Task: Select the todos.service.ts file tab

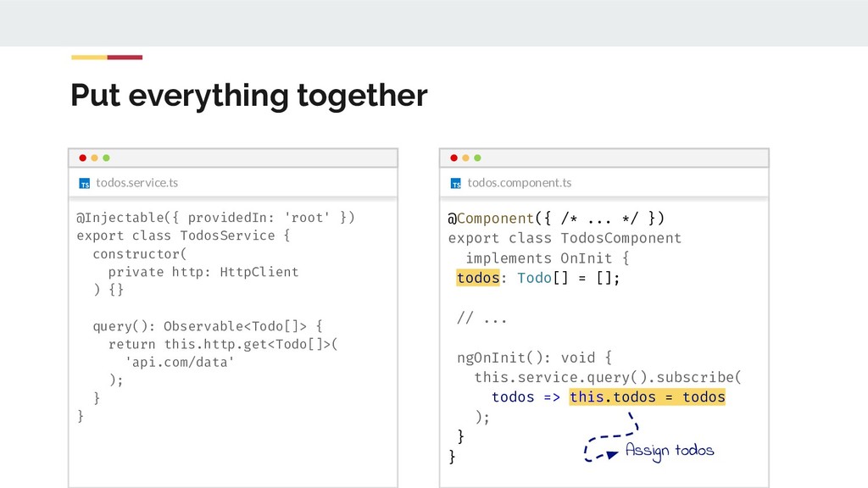Action: (136, 183)
